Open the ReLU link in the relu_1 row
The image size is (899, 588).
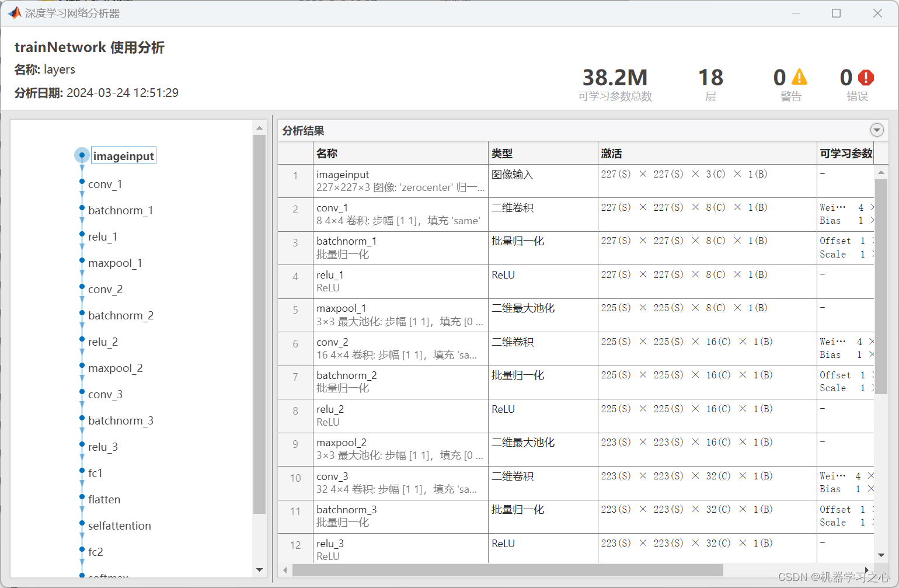503,274
